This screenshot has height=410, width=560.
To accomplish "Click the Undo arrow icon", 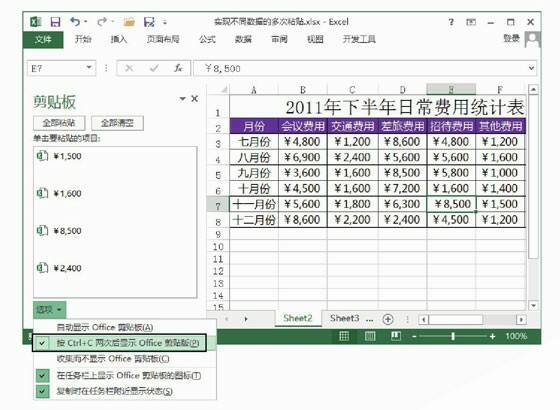I will tap(75, 22).
